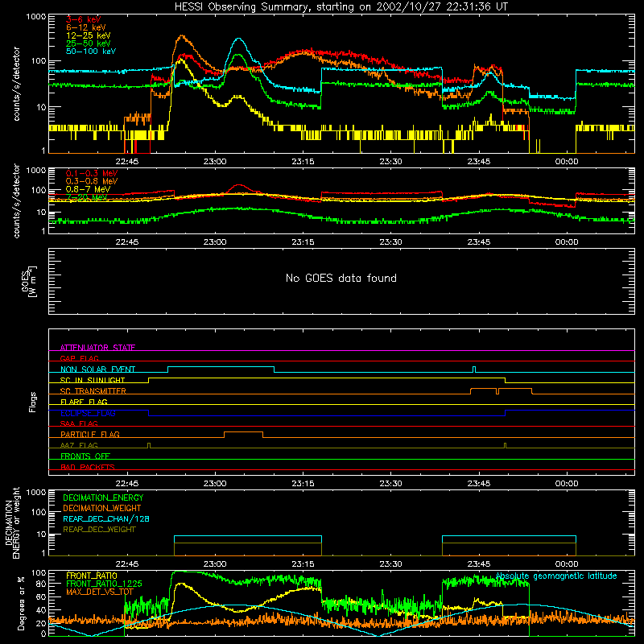Click the '0.3-0.8 MeV' legend label
Image resolution: width=644 pixels, height=644 pixels.
(92, 181)
